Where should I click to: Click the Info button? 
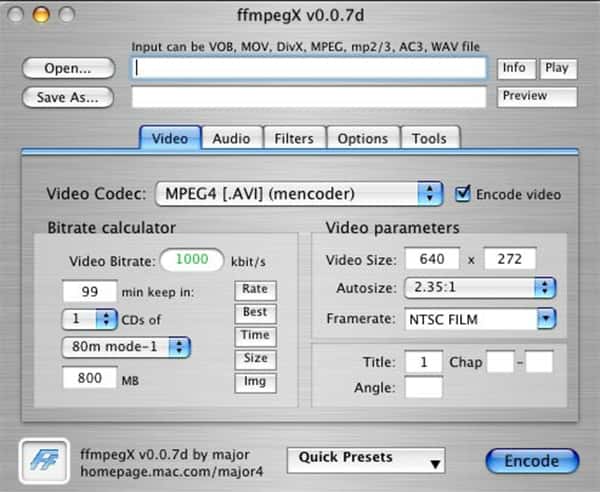514,68
